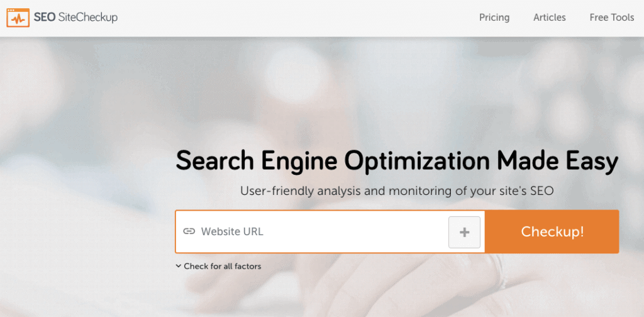Click the "Check for all factors" label
Image resolution: width=644 pixels, height=317 pixels.
222,266
